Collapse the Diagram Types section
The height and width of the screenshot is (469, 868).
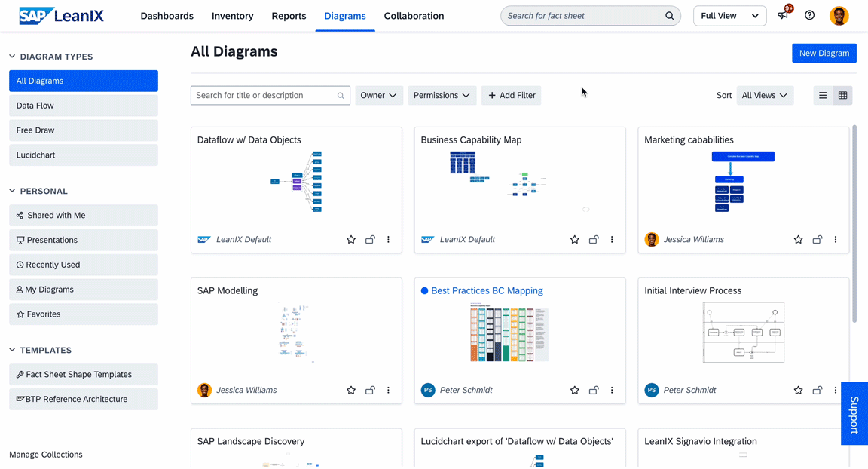(12, 57)
